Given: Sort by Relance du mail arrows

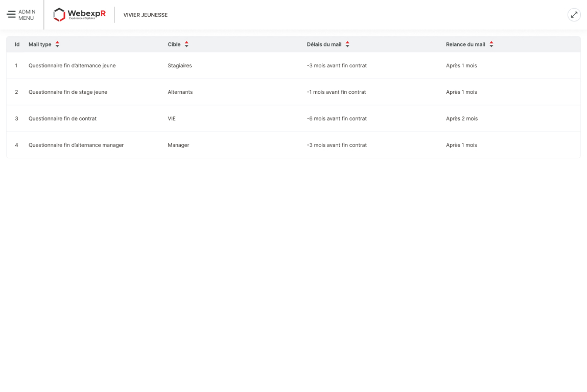Looking at the screenshot, I should pos(491,44).
